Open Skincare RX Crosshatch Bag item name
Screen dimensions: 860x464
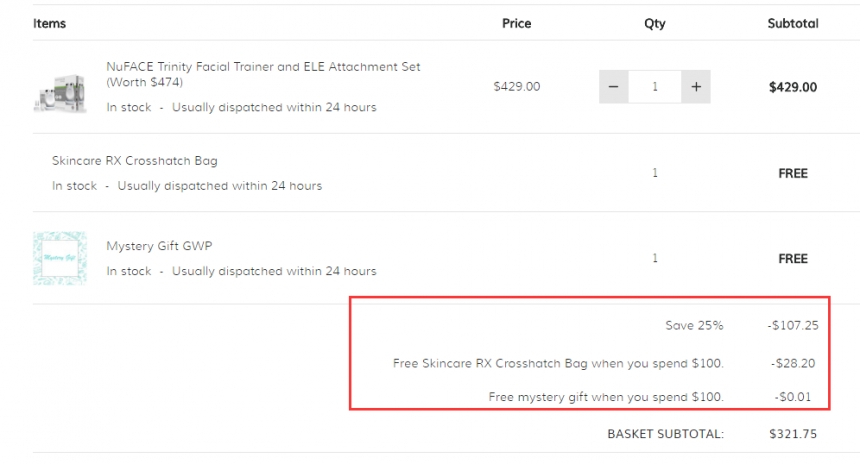pos(134,161)
